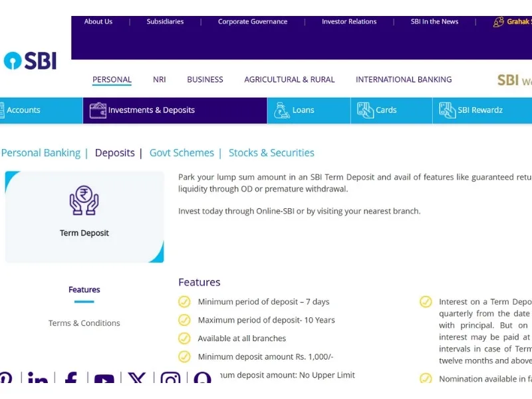Select Deposits breadcrumb
The width and height of the screenshot is (532, 399).
pos(114,153)
